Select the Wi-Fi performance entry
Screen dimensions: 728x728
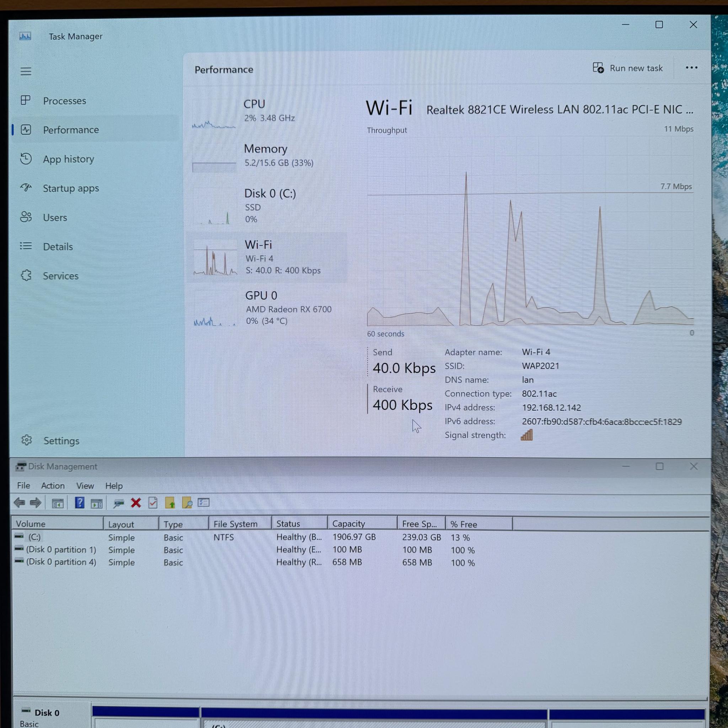267,258
